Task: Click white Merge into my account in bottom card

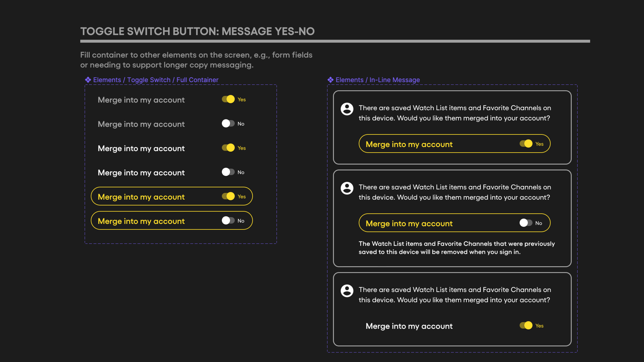Action: click(409, 326)
